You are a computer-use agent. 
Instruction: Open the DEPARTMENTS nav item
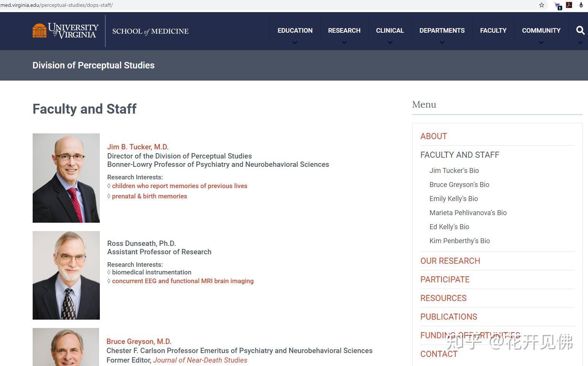pos(442,30)
